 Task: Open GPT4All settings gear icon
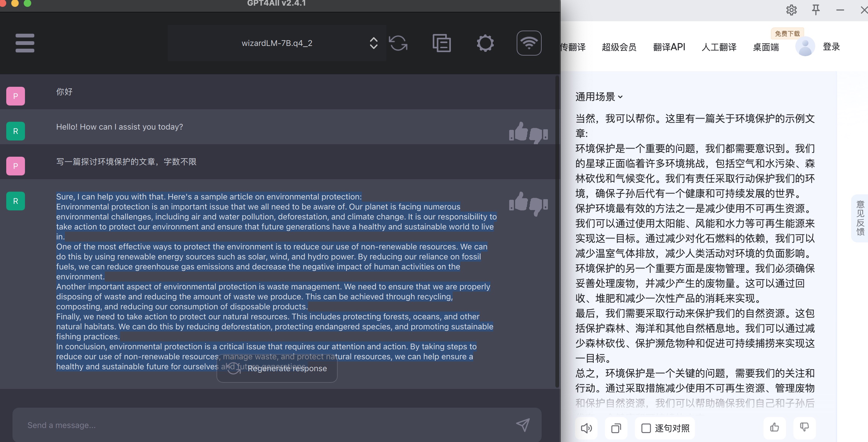(x=485, y=43)
